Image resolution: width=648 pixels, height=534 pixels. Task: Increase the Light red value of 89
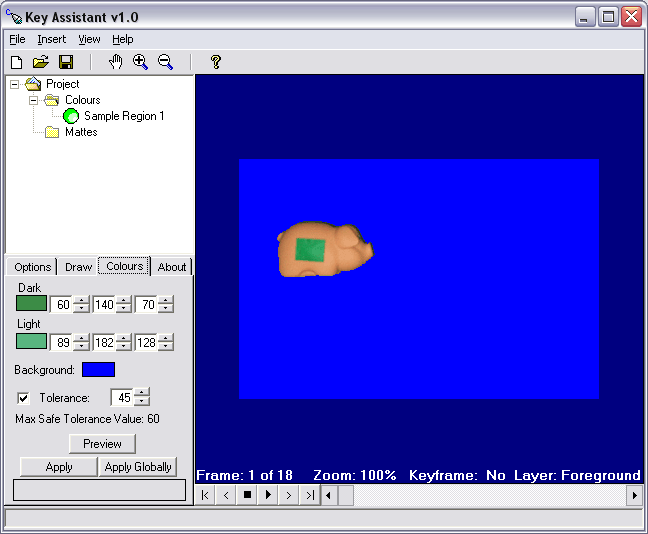(x=82, y=338)
